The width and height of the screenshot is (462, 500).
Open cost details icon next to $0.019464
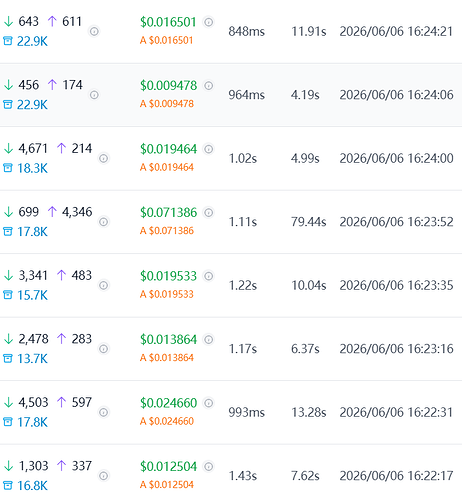click(209, 149)
